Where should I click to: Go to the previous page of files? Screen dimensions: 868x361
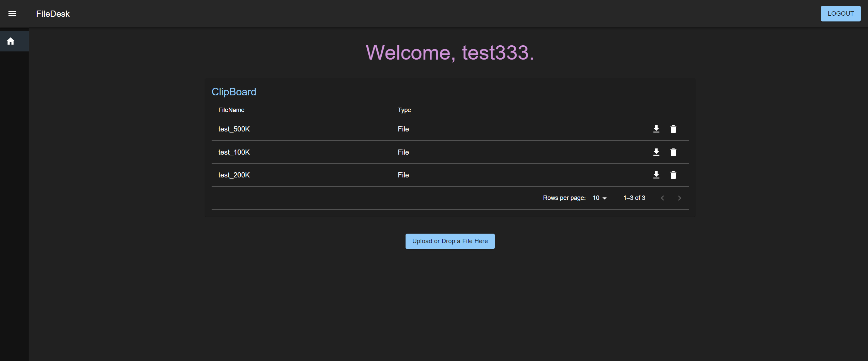[x=662, y=198]
